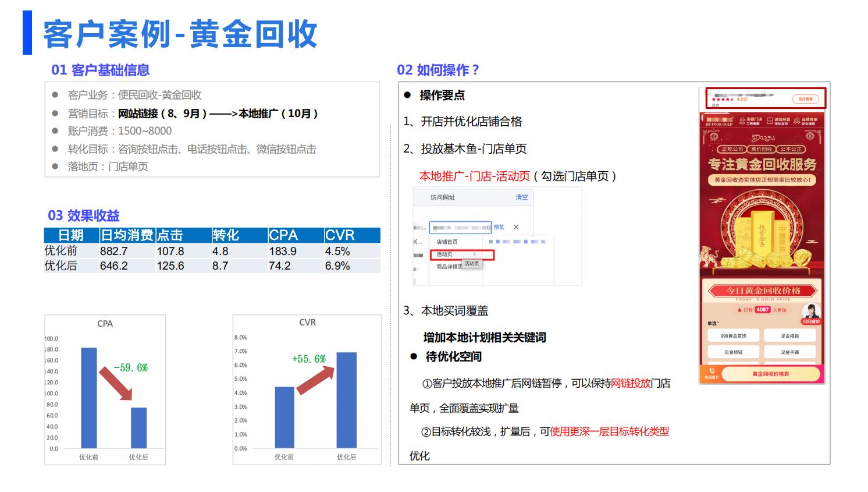Select the 999黄金首饰 single-choice option
The height and width of the screenshot is (492, 868).
[x=734, y=335]
